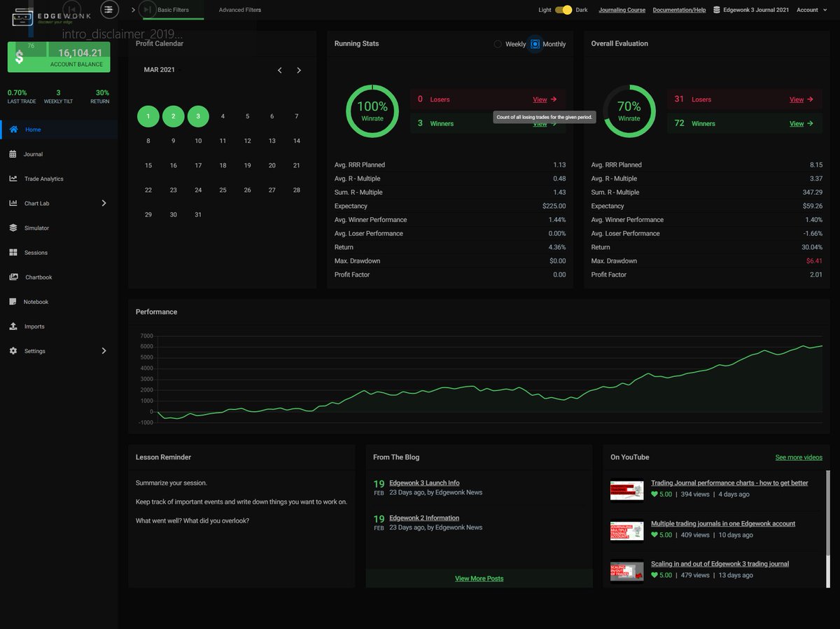
Task: Switch to the Basic Filters tab
Action: point(173,10)
